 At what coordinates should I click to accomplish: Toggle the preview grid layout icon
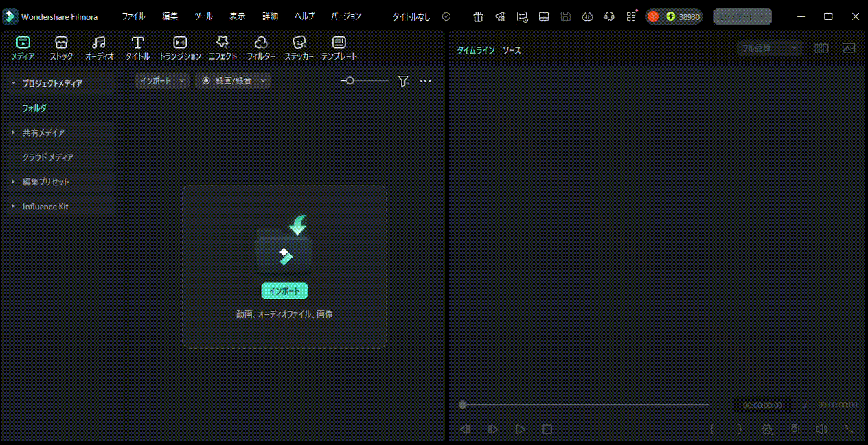point(821,48)
